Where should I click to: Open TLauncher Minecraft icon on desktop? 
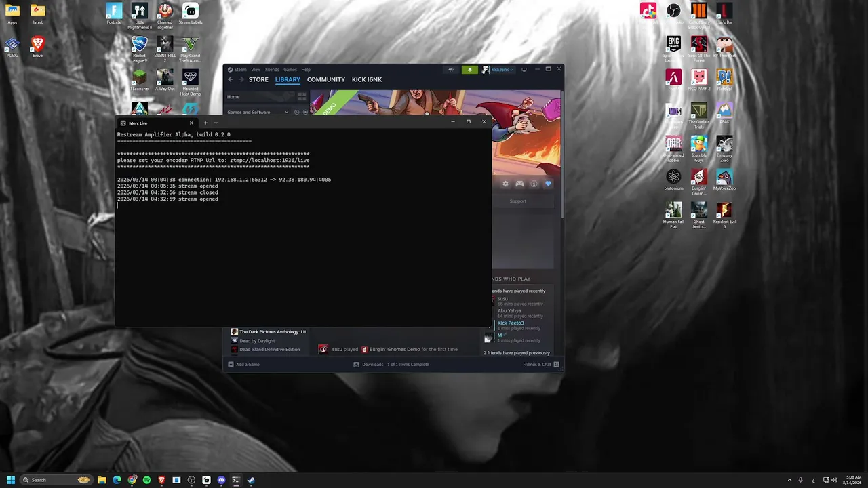point(140,80)
